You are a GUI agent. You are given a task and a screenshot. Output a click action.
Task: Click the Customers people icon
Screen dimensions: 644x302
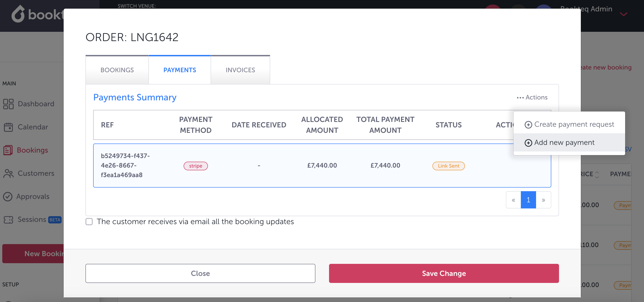[8, 173]
